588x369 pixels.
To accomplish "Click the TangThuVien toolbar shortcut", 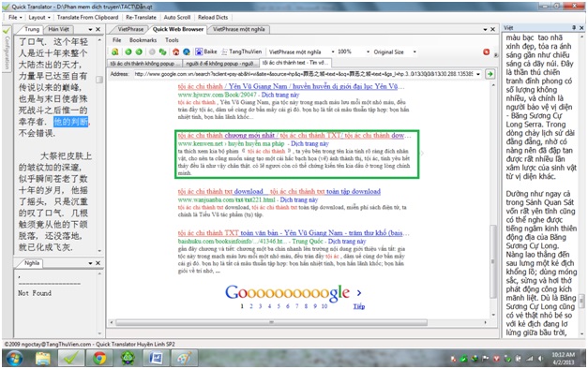I will pyautogui.click(x=242, y=52).
